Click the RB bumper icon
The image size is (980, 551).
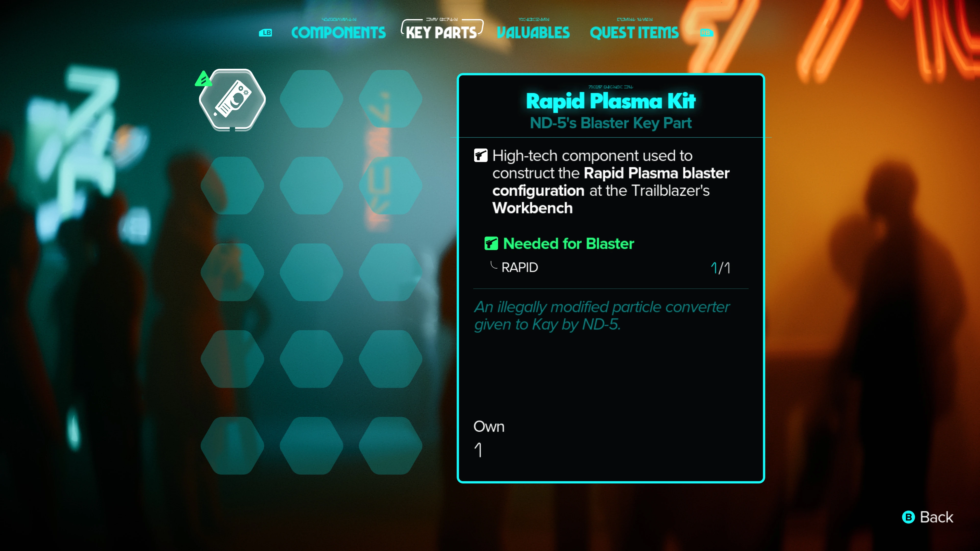point(706,33)
